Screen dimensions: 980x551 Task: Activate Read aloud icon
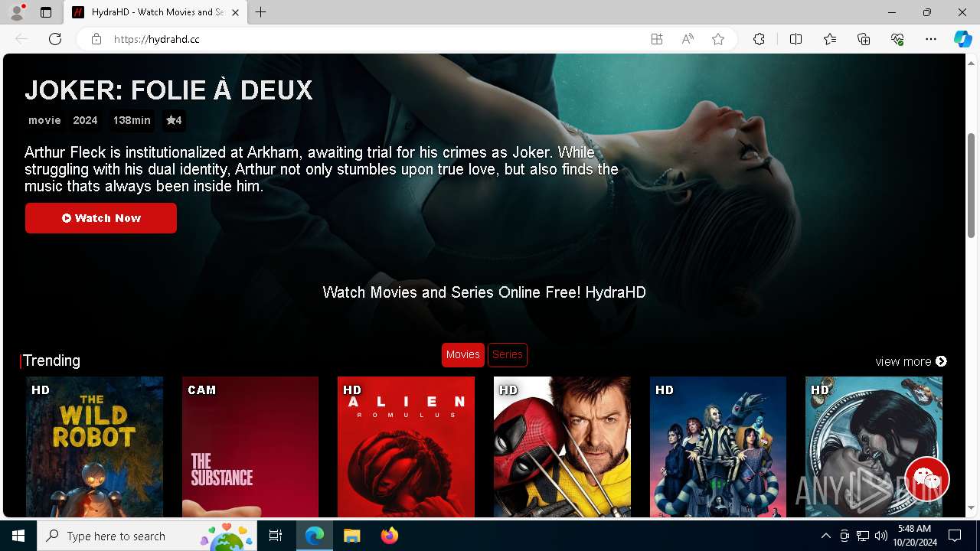[688, 39]
